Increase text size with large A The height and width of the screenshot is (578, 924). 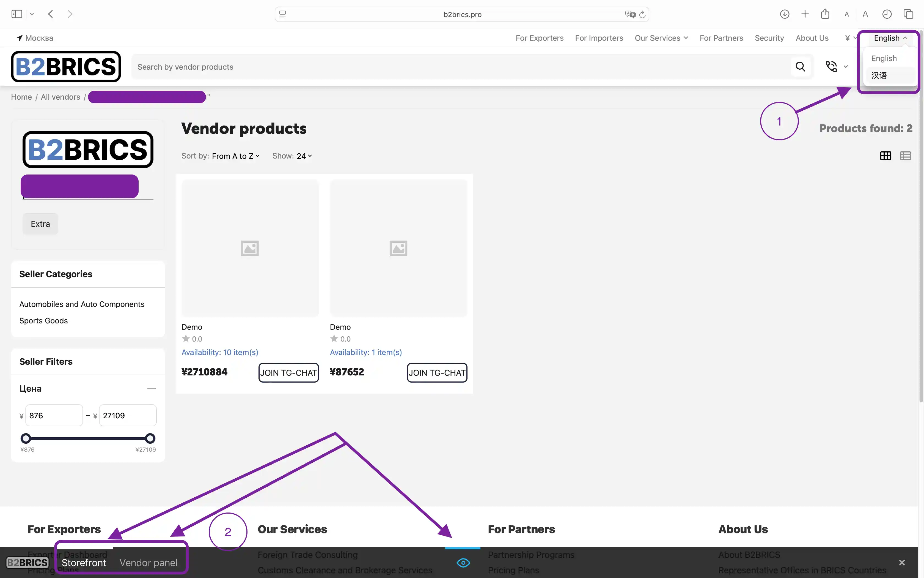pyautogui.click(x=865, y=14)
